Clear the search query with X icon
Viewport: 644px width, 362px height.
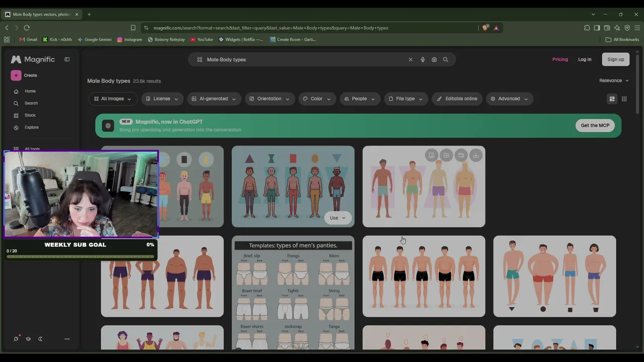(x=411, y=59)
